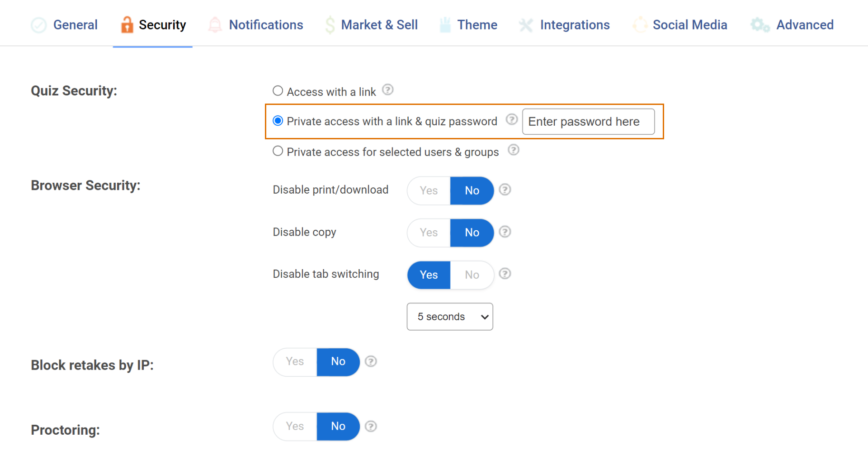
Task: Select Access with a link radio option
Action: pos(278,91)
